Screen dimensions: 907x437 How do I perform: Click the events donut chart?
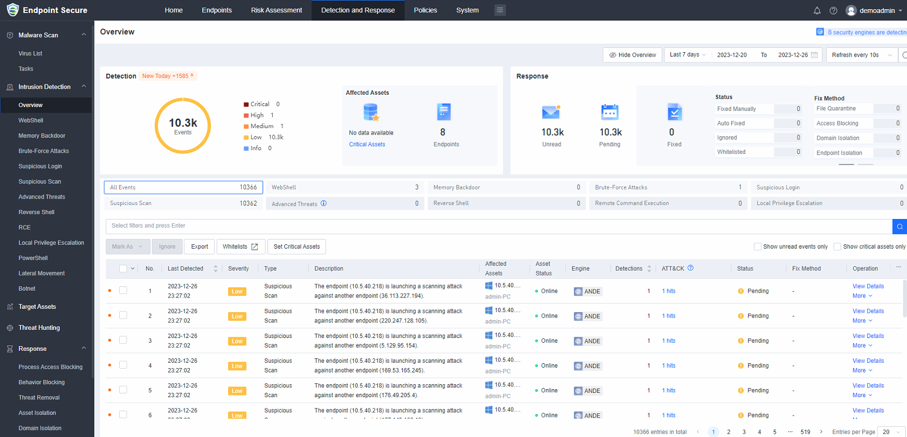pos(183,126)
